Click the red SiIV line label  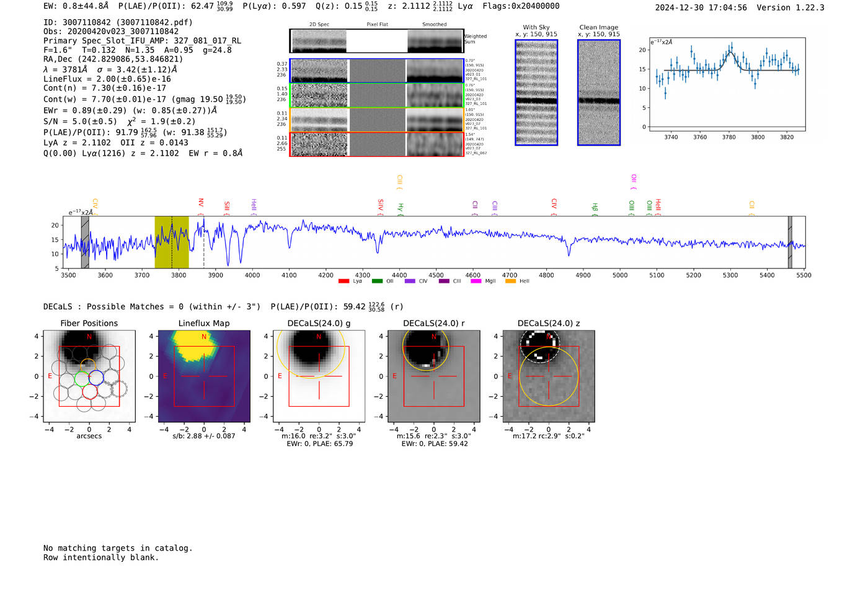(381, 206)
